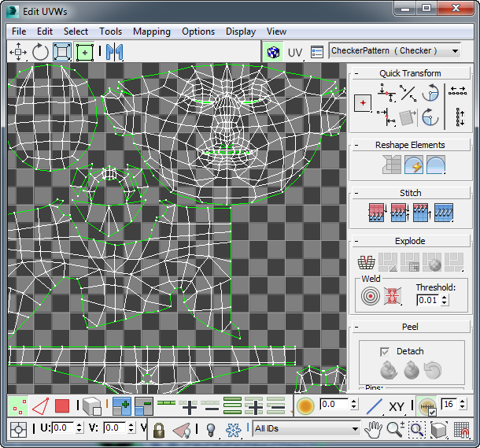The image size is (480, 448).
Task: Click Linear Align diagonal icon
Action: (x=408, y=93)
